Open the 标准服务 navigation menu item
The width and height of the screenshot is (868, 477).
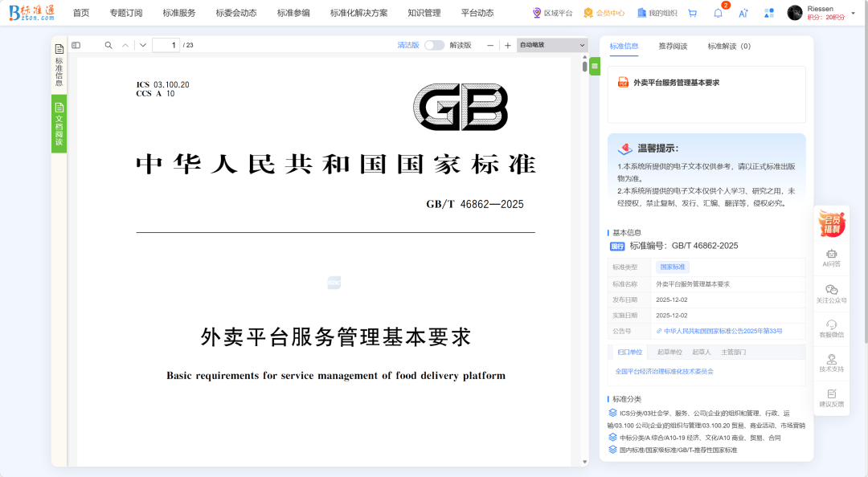[178, 13]
